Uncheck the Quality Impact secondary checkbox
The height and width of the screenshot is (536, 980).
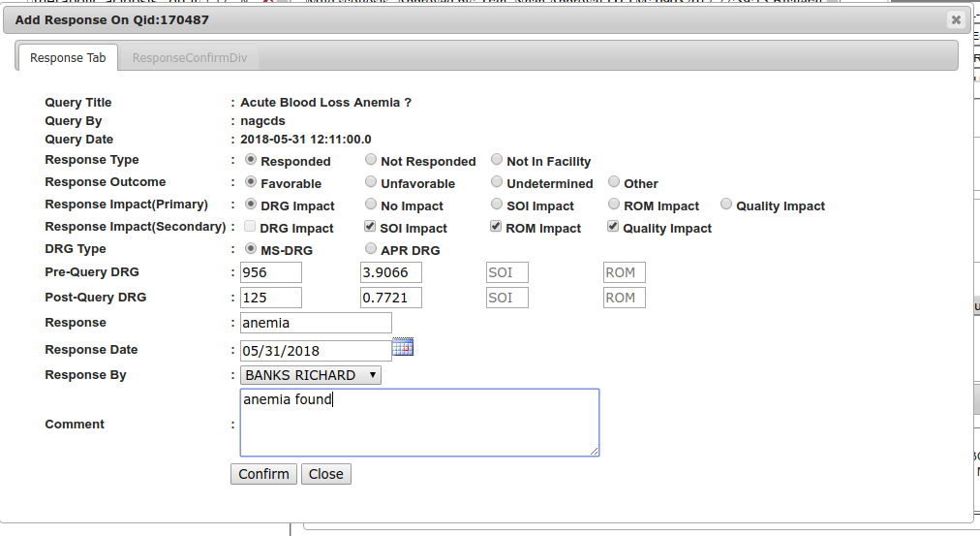click(613, 227)
